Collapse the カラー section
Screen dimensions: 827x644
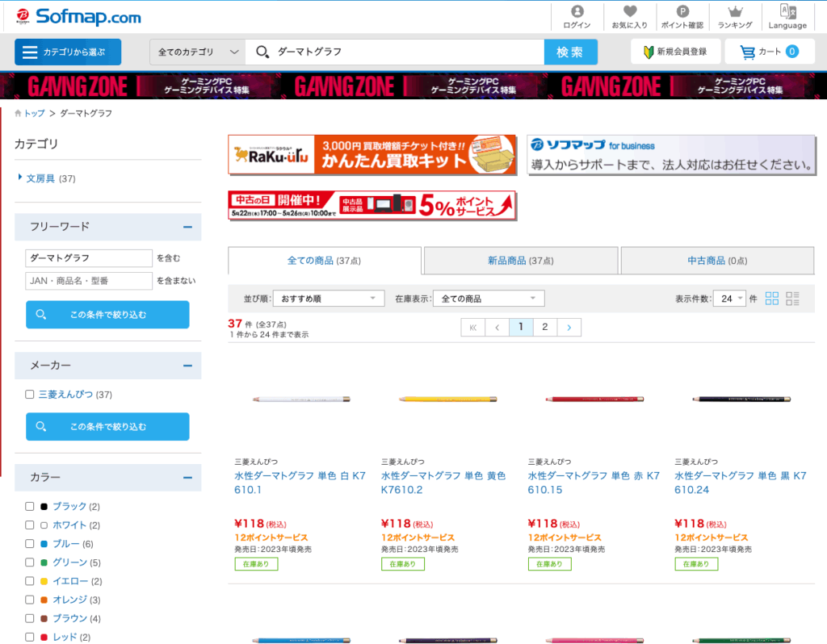(x=187, y=478)
